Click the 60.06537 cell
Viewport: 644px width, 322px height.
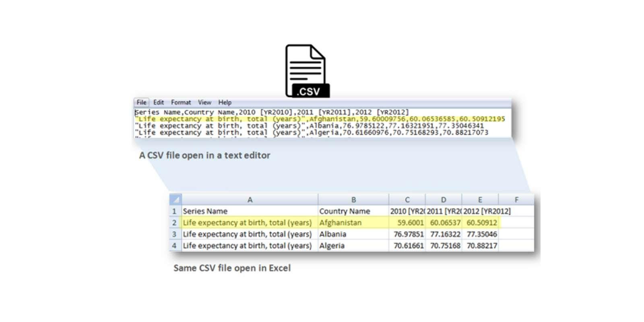[x=444, y=223]
